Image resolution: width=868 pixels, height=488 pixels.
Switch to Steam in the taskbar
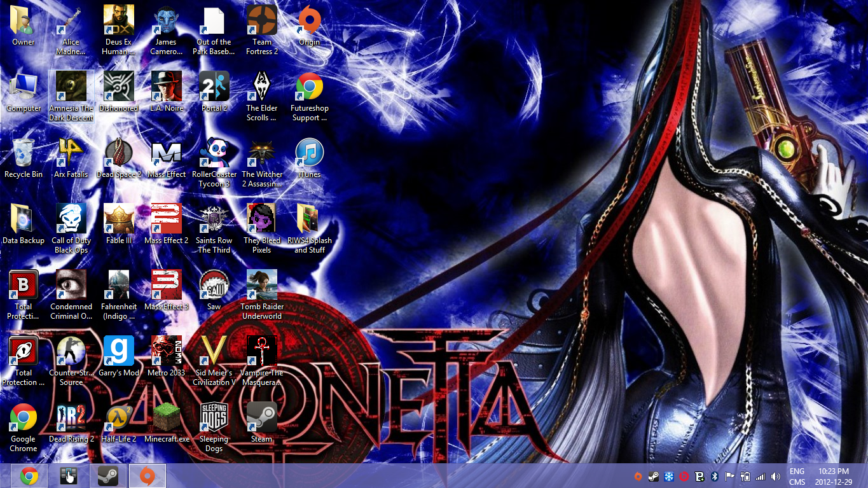(107, 476)
